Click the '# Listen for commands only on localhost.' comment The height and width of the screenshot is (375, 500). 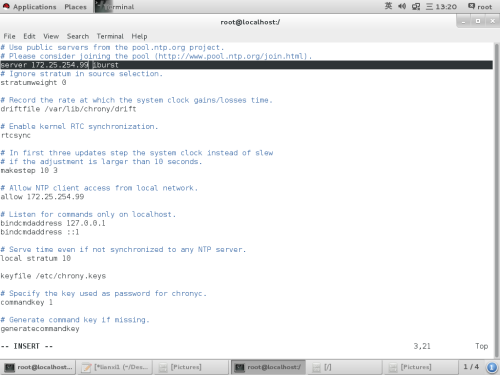pyautogui.click(x=88, y=214)
